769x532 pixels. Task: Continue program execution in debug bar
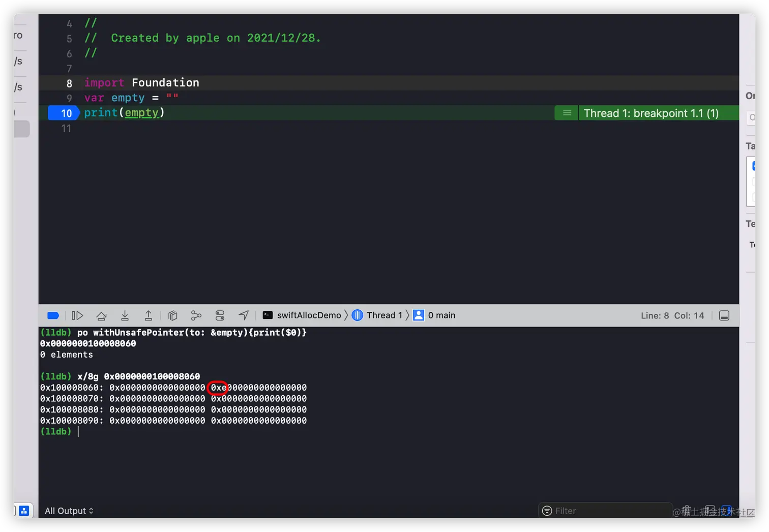pos(77,315)
